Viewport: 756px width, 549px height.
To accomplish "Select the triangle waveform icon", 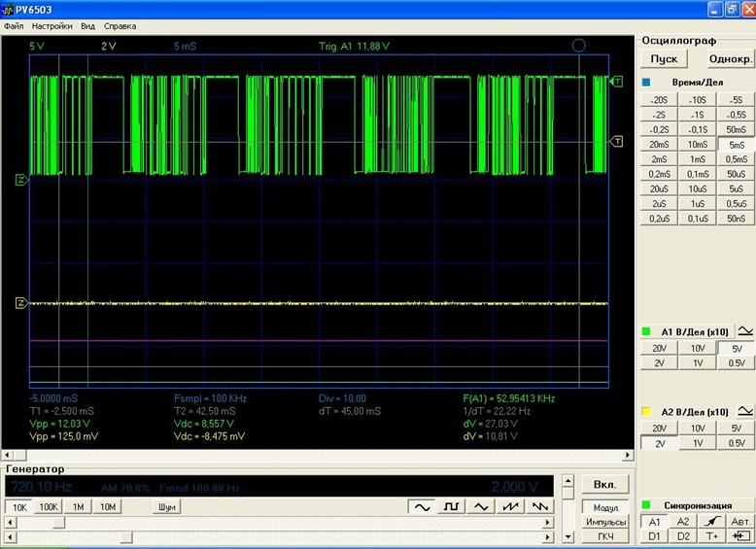I will [481, 506].
